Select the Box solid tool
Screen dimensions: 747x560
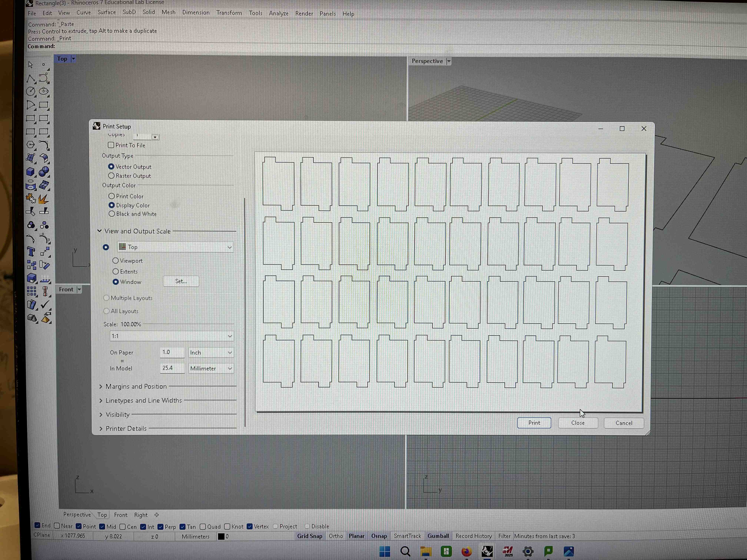point(31,172)
